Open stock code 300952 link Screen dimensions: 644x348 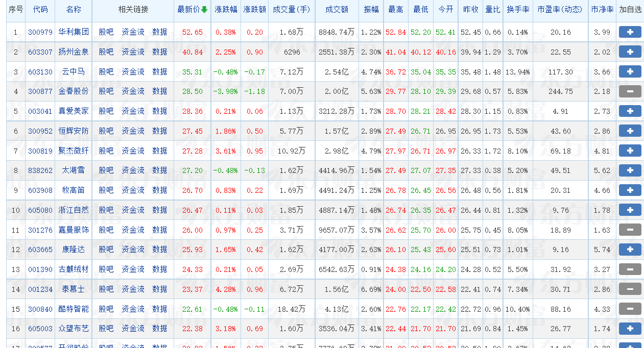coord(40,131)
